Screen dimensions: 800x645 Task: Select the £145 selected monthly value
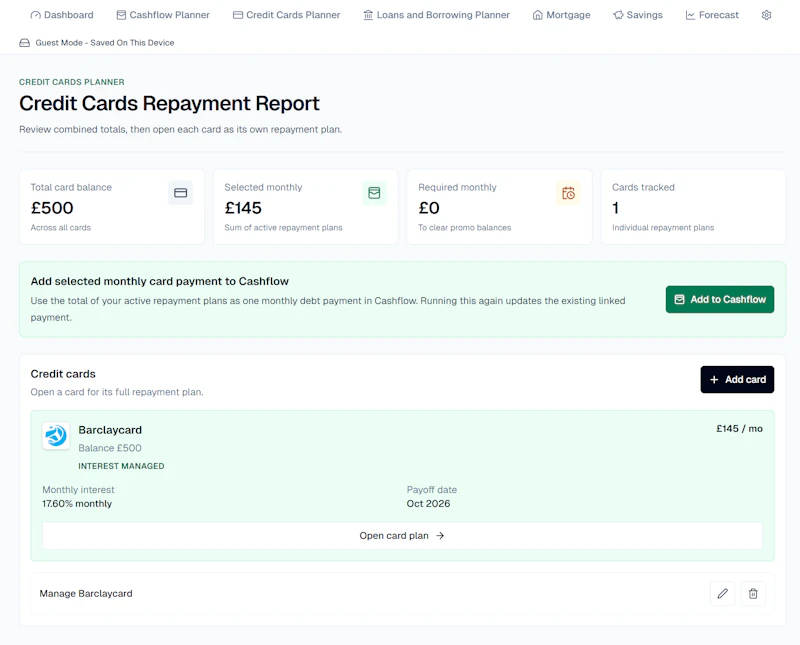[x=243, y=208]
